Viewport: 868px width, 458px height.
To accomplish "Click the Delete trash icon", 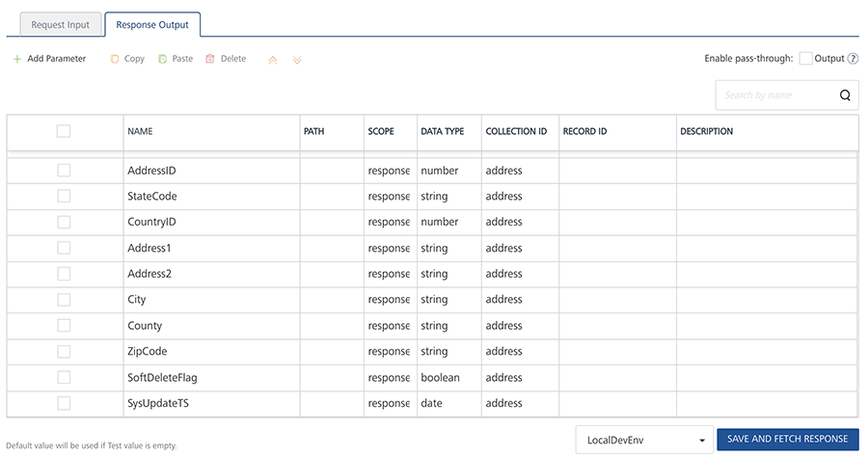I will 210,59.
